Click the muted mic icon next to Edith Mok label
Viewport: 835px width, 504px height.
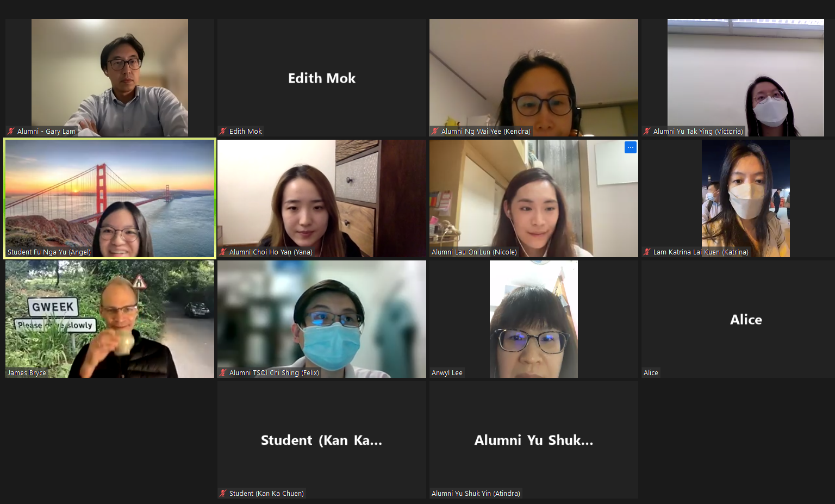point(223,132)
